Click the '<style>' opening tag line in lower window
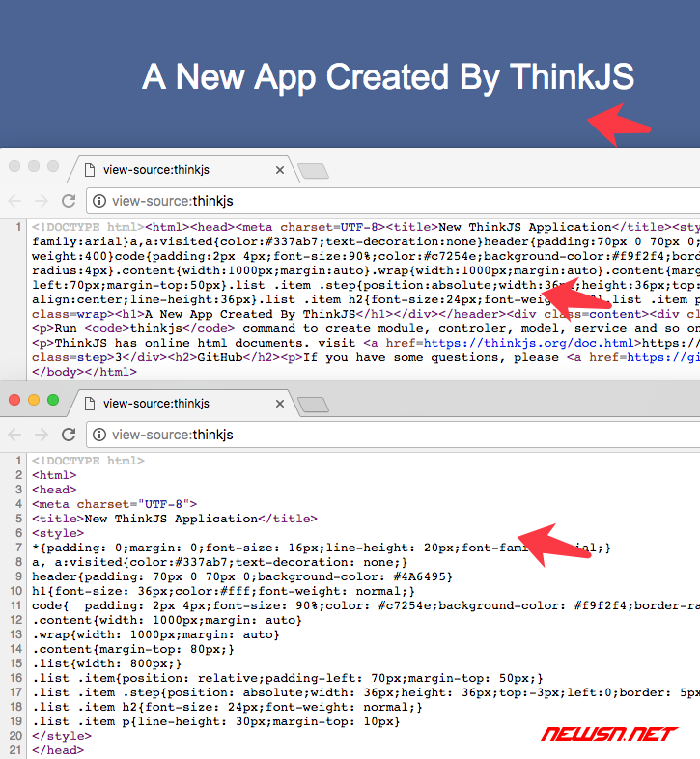Viewport: 700px width, 759px height. (58, 533)
